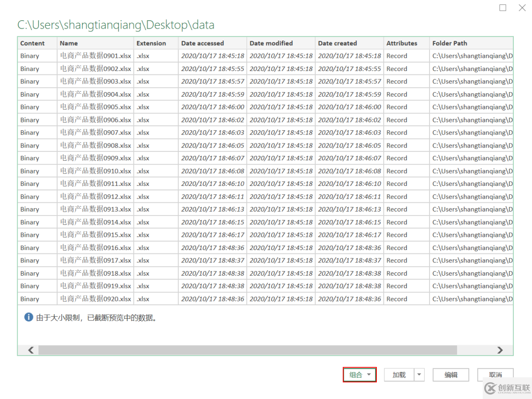The width and height of the screenshot is (532, 399).
Task: Click file name 电商产品数据0902.xlsx
Action: pyautogui.click(x=96, y=69)
